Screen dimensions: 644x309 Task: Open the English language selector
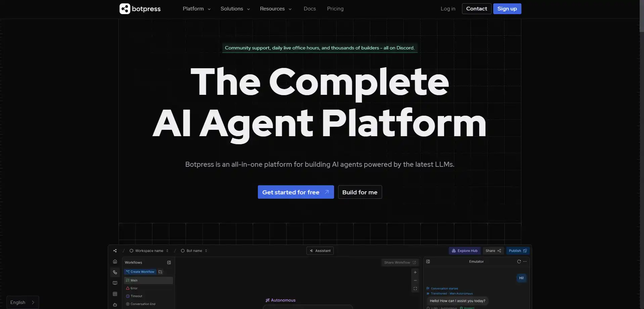pyautogui.click(x=22, y=302)
